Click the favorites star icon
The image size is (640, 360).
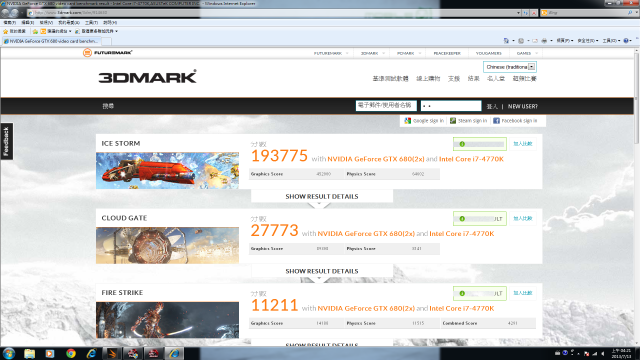point(5,31)
